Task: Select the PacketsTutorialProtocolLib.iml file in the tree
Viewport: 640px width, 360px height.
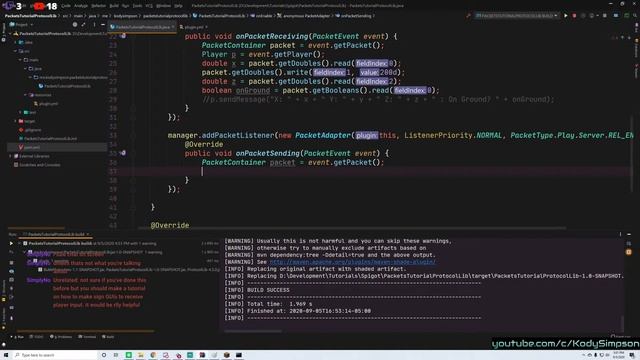Action: (x=48, y=139)
